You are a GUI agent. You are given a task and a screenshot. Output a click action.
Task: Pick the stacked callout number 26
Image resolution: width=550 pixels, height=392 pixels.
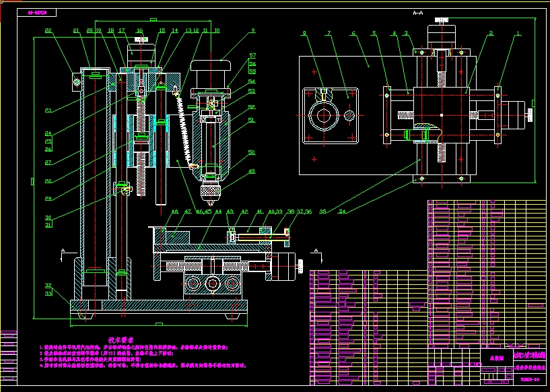(48, 149)
